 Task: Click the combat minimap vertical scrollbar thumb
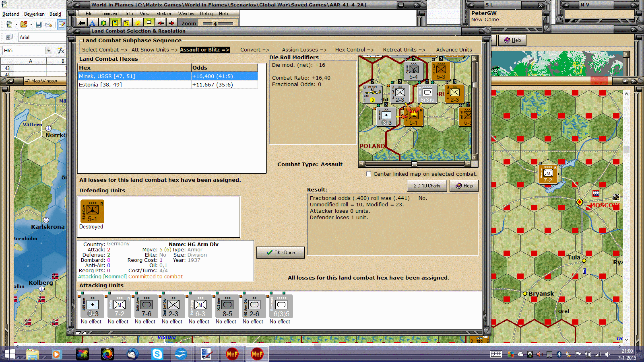click(475, 84)
